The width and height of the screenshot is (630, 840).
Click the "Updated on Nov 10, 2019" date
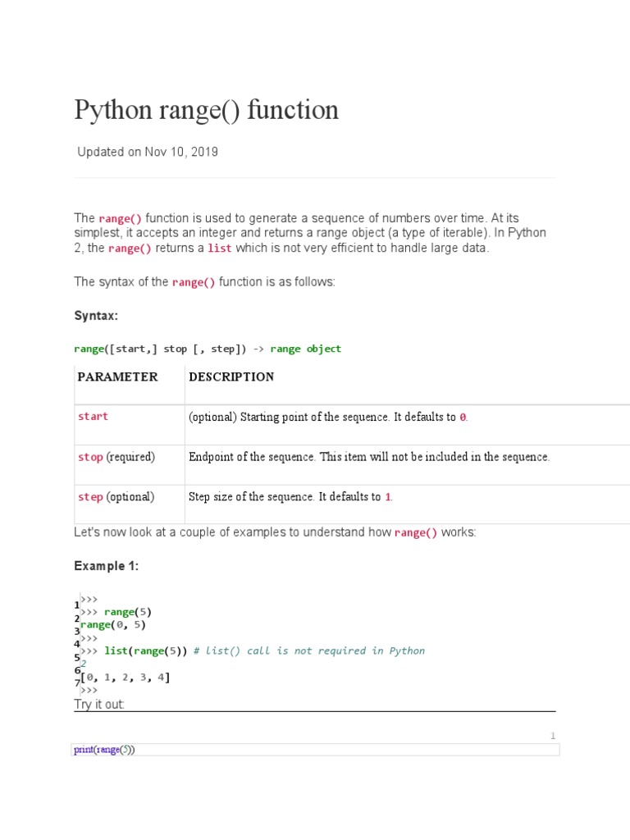148,152
